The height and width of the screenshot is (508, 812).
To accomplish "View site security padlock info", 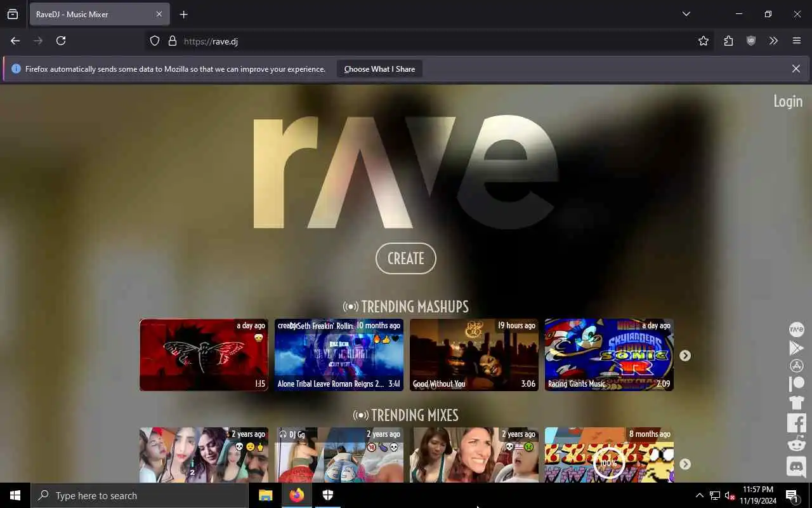I will tap(172, 41).
